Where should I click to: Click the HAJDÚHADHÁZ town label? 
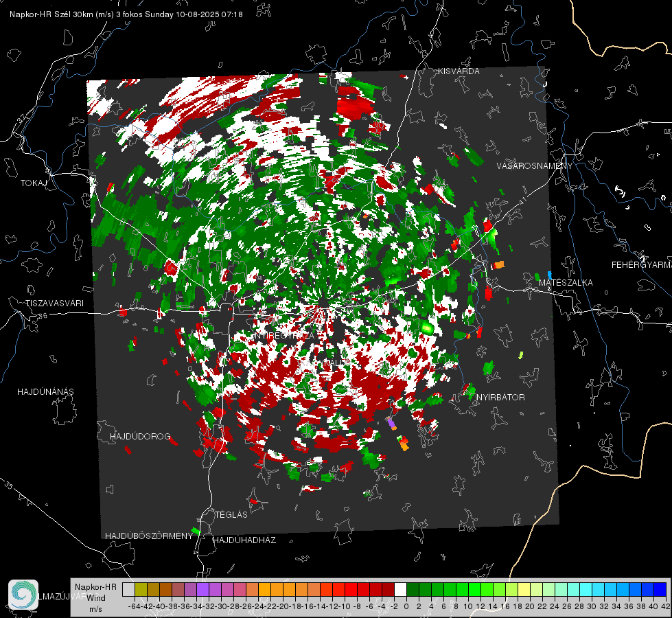pos(244,540)
